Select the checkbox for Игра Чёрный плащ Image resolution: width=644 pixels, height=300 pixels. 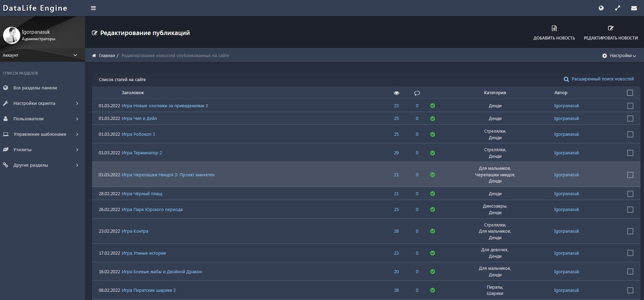630,194
